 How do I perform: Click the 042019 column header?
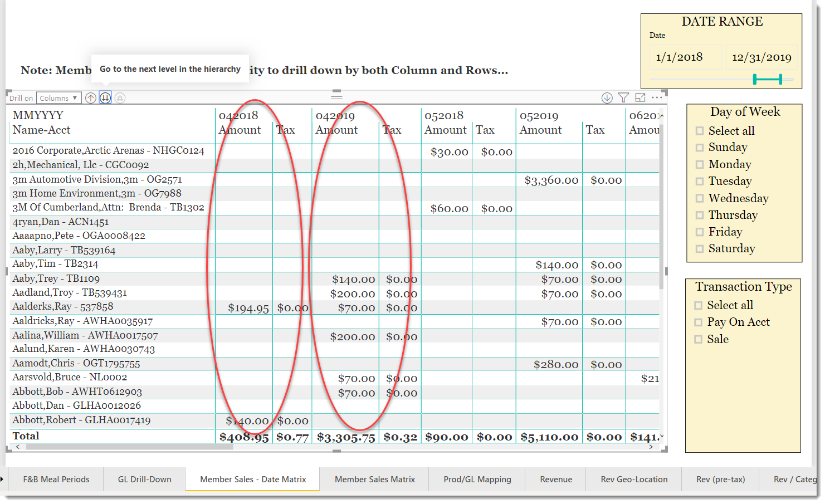point(335,116)
